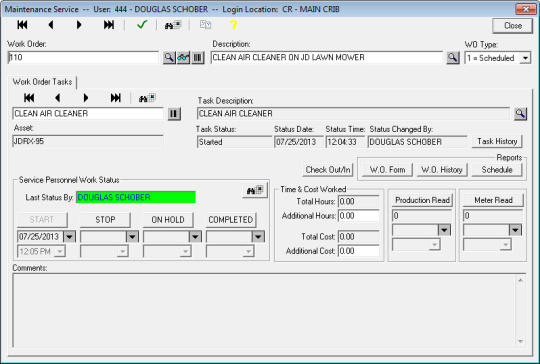This screenshot has height=364, width=540.
Task: Go to first work order record in the top toolbar
Action: [x=22, y=25]
